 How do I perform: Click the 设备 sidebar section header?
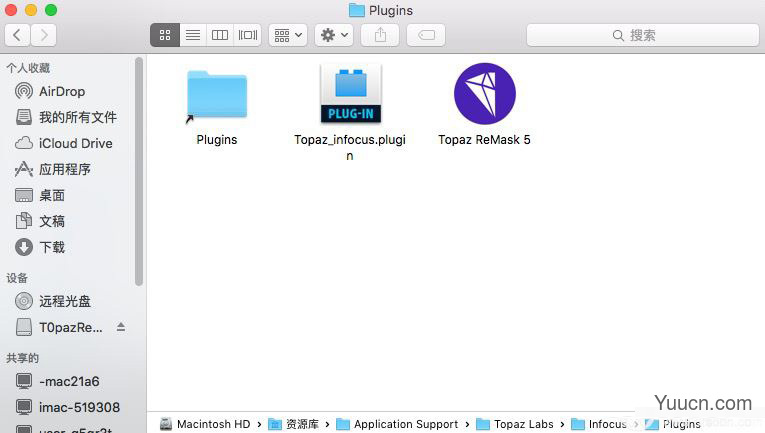(x=17, y=278)
